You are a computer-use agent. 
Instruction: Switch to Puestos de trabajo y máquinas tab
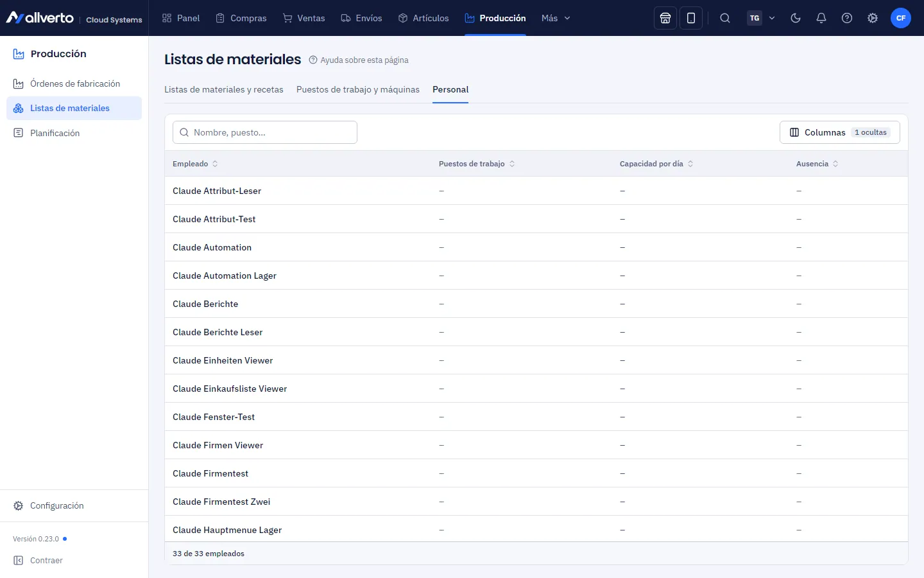click(358, 89)
